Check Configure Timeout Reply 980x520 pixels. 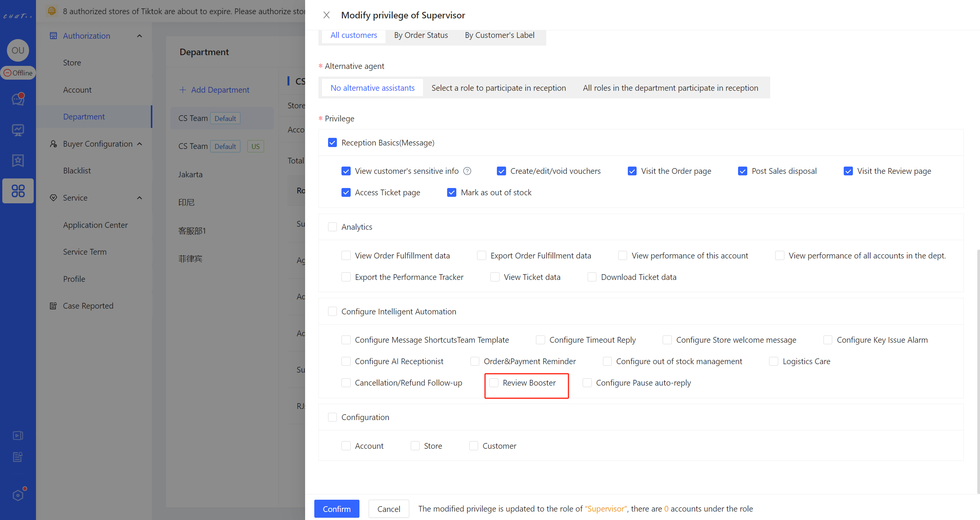(540, 340)
